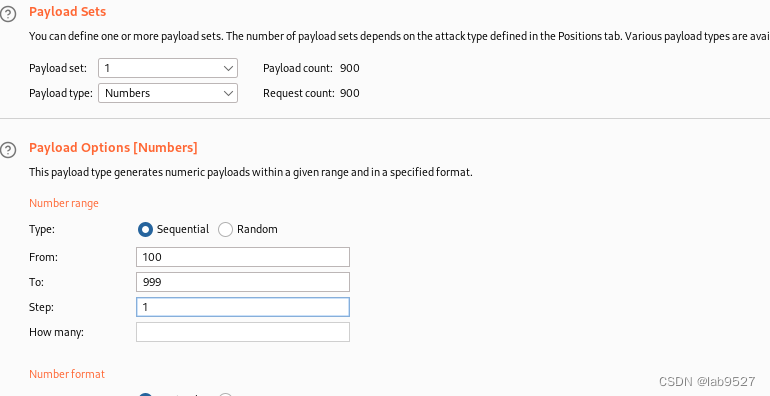770x396 pixels.
Task: Click the Payload count: 900 value
Action: pyautogui.click(x=350, y=68)
